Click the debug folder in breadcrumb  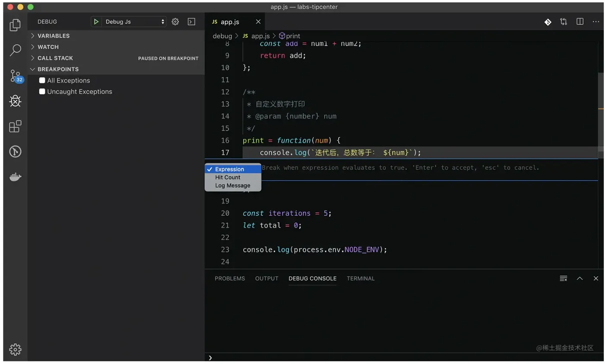click(x=222, y=36)
